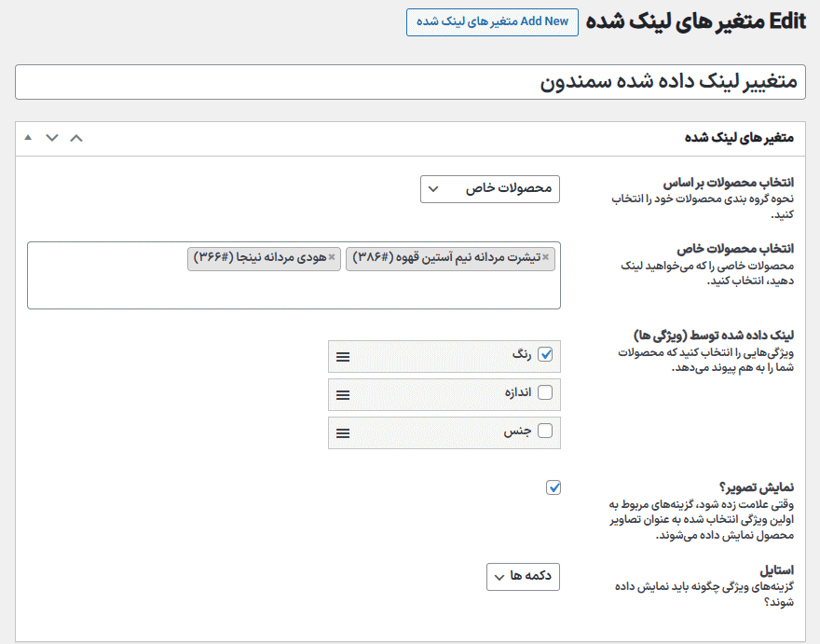Click the رنگ attribute row label
This screenshot has width=820, height=644.
point(521,354)
